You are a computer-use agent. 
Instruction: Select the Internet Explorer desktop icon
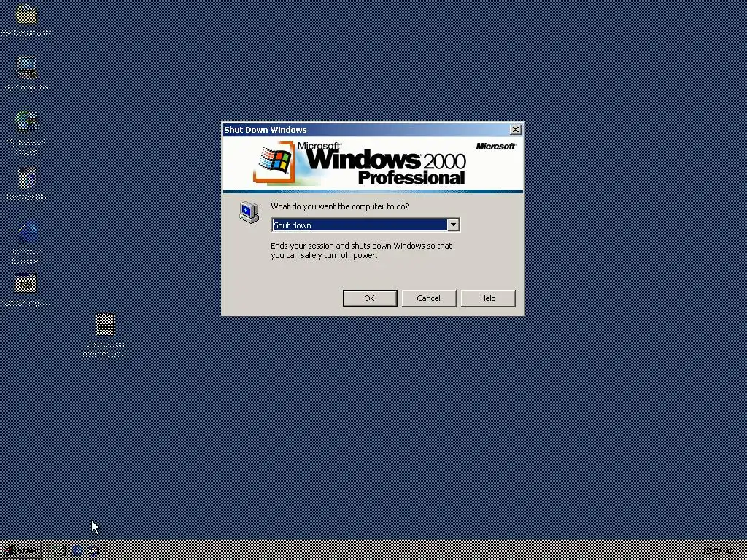27,243
